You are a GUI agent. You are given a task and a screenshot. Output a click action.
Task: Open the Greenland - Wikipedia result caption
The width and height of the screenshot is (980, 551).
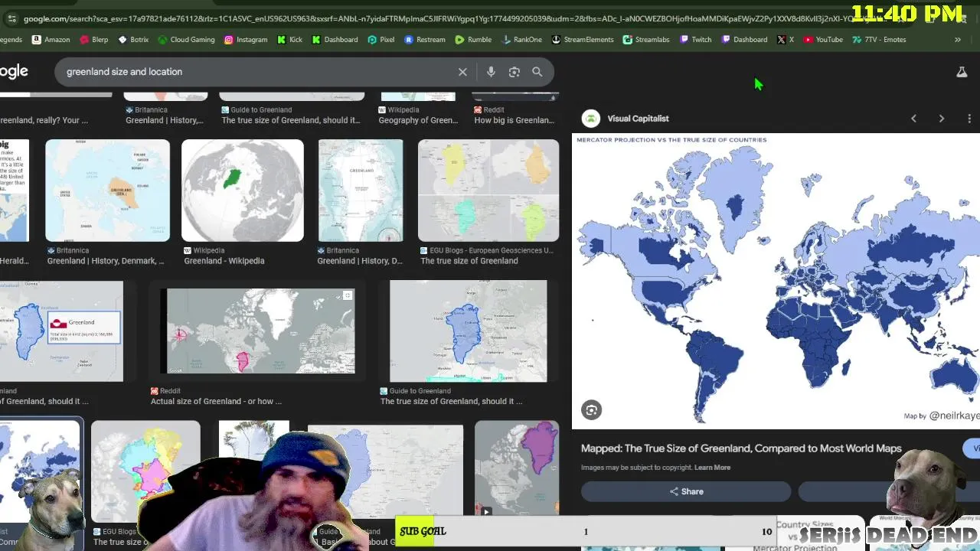pyautogui.click(x=224, y=261)
